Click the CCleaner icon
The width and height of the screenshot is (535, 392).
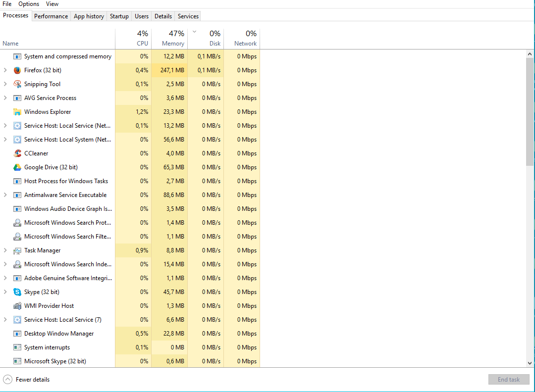coord(17,153)
